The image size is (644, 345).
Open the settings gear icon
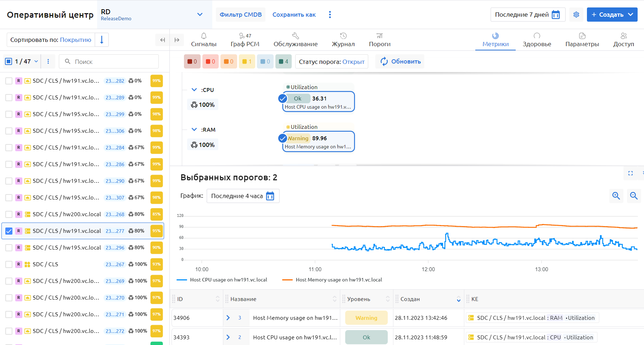click(576, 15)
